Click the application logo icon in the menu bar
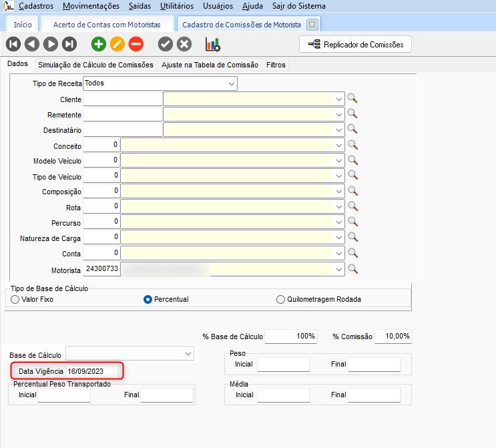The width and height of the screenshot is (496, 448). click(8, 6)
